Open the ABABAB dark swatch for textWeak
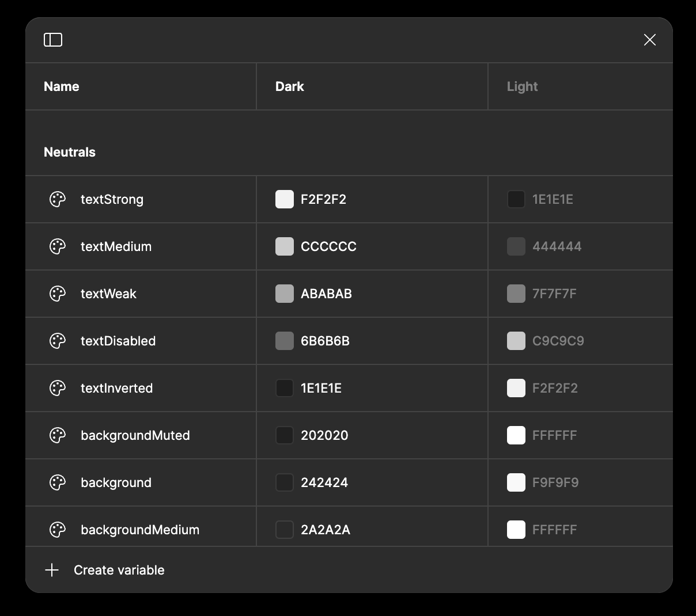The image size is (696, 616). [285, 294]
